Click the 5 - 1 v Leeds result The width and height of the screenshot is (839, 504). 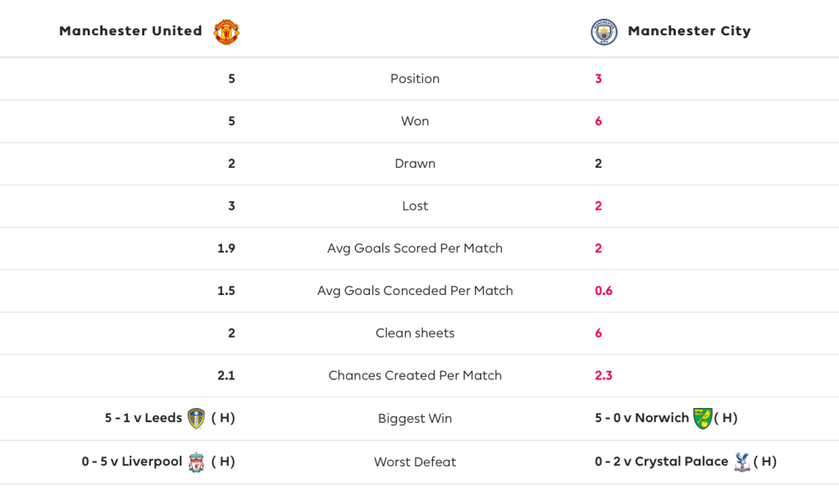coord(143,418)
